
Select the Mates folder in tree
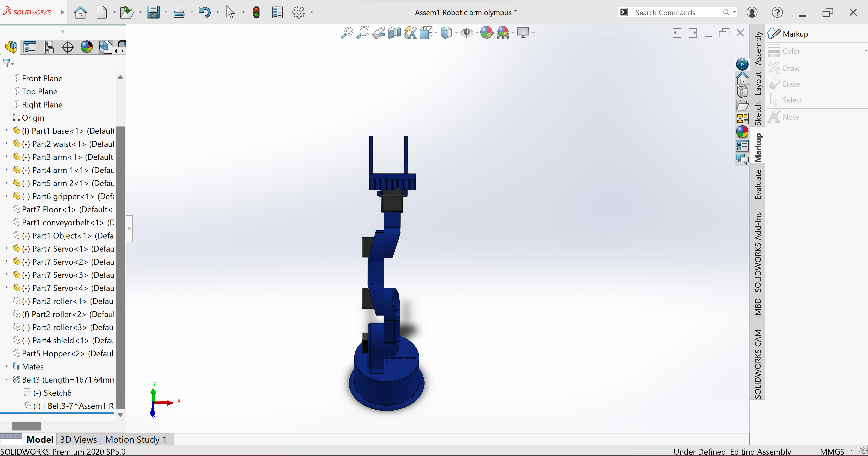(33, 366)
